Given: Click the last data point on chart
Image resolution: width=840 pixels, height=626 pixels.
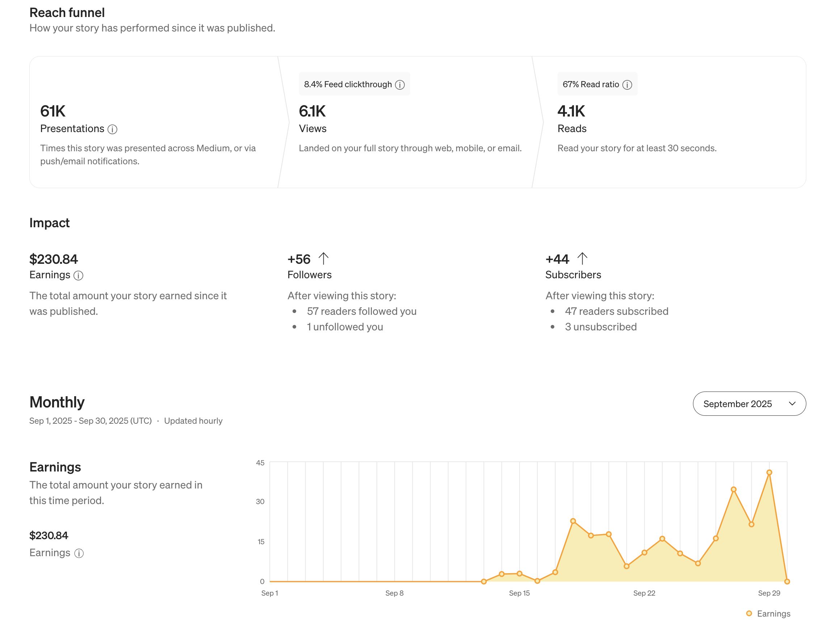Looking at the screenshot, I should point(787,581).
